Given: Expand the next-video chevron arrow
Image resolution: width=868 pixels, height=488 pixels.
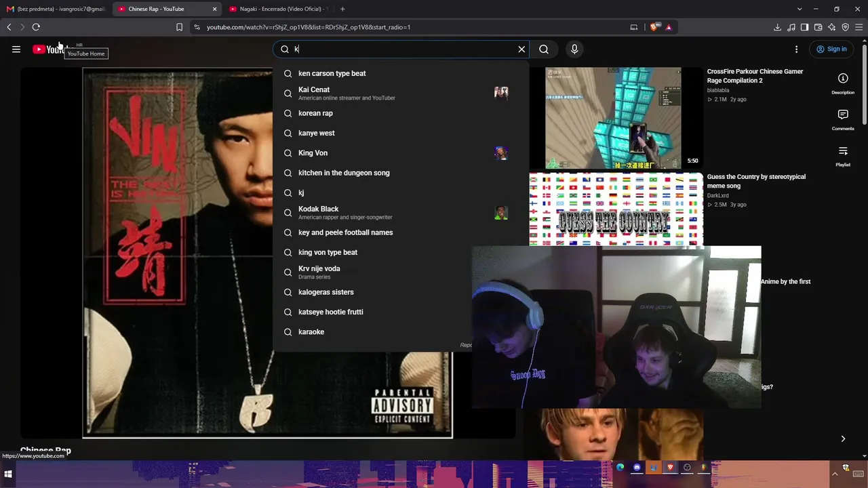Looking at the screenshot, I should tap(843, 439).
